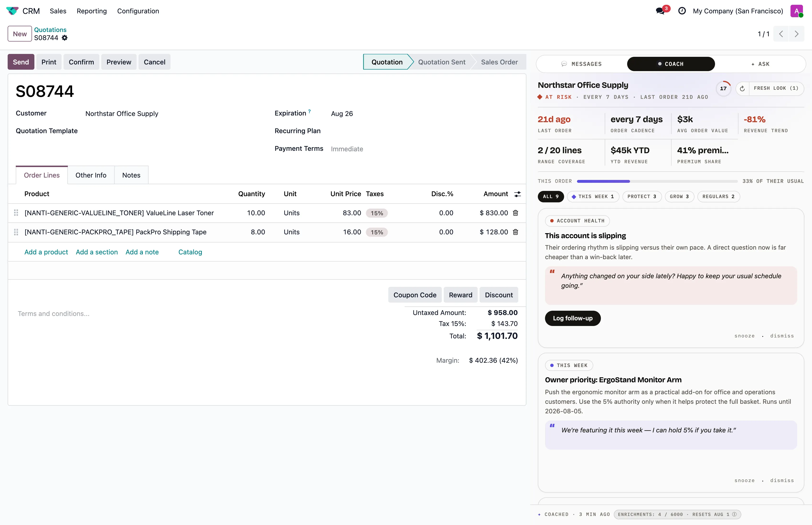Click the Print button

click(49, 62)
